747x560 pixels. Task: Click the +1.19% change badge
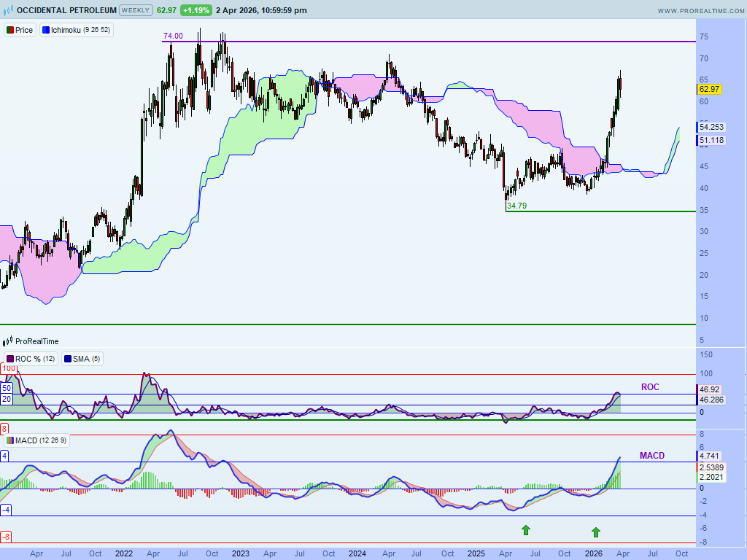click(197, 10)
